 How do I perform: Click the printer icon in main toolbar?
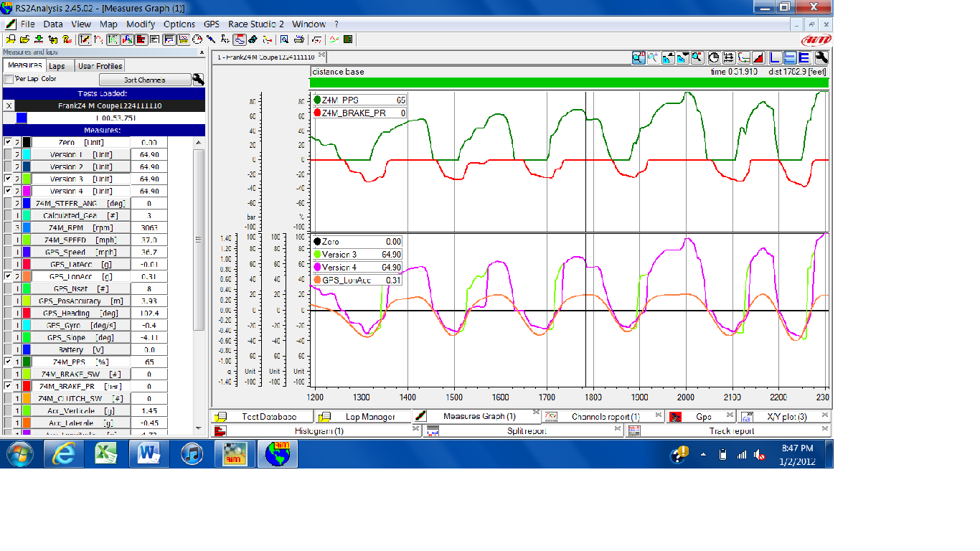pyautogui.click(x=298, y=39)
